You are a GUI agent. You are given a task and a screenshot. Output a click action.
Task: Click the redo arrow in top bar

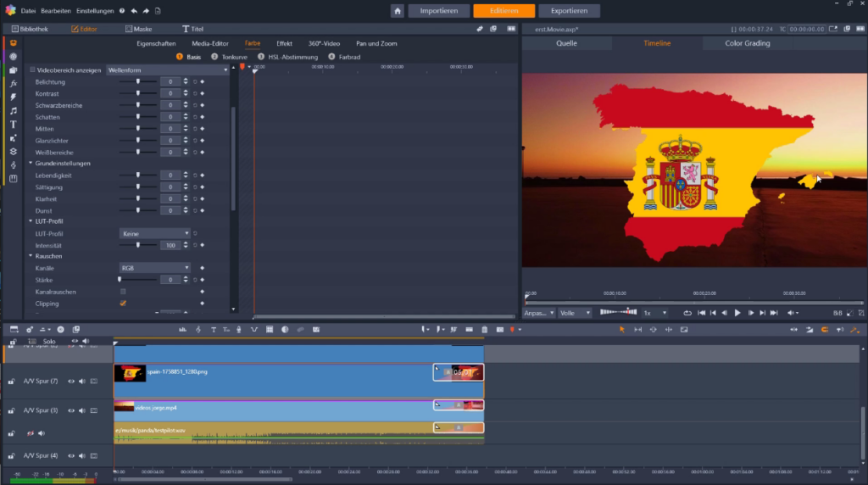coord(146,10)
